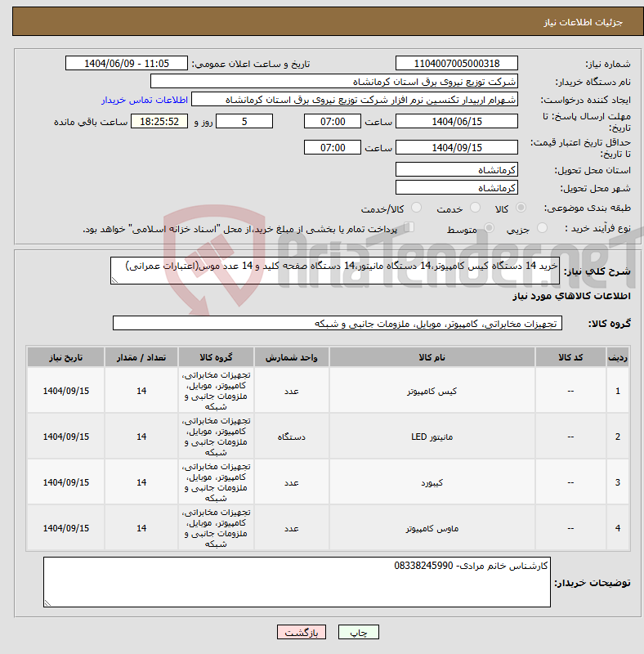
Task: Click the remaining days field showing 5
Action: 244,121
